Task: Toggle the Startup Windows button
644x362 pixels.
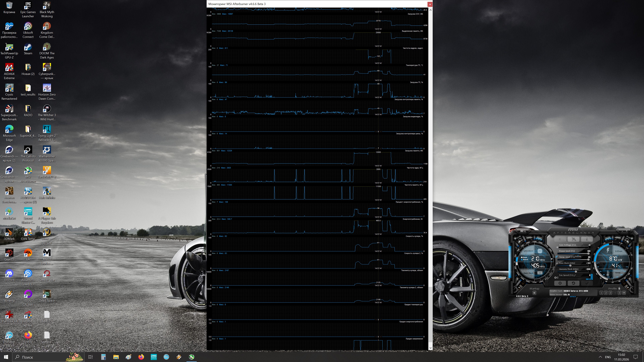Action: [x=534, y=293]
